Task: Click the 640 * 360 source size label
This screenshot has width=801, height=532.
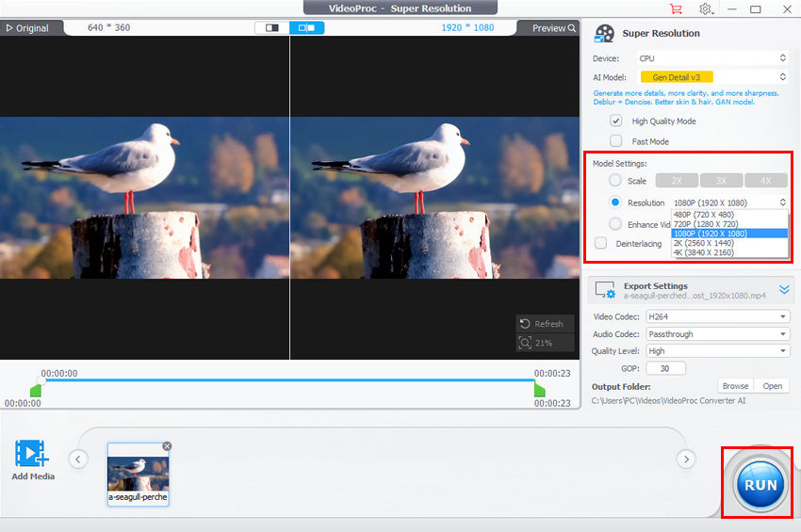Action: tap(108, 27)
